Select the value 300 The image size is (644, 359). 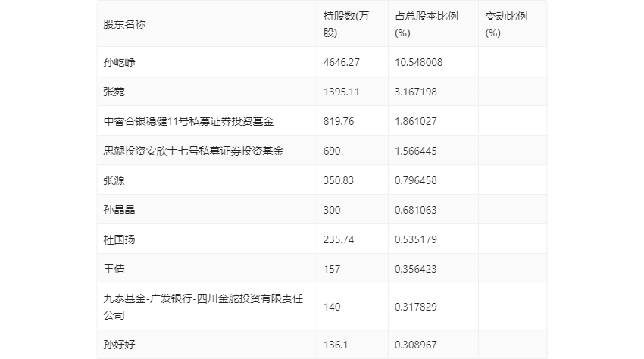tap(332, 210)
